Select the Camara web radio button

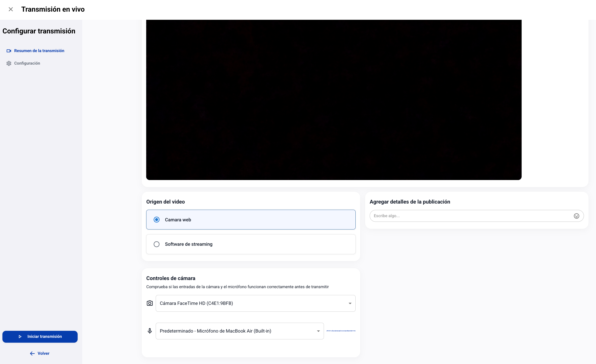157,220
